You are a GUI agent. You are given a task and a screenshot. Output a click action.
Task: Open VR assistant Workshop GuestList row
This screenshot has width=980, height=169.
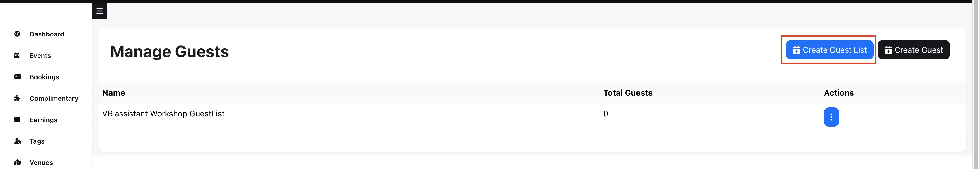[x=163, y=113]
